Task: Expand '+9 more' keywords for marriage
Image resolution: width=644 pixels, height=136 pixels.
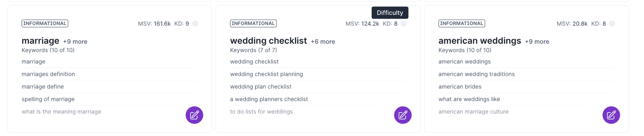Action: tap(75, 41)
